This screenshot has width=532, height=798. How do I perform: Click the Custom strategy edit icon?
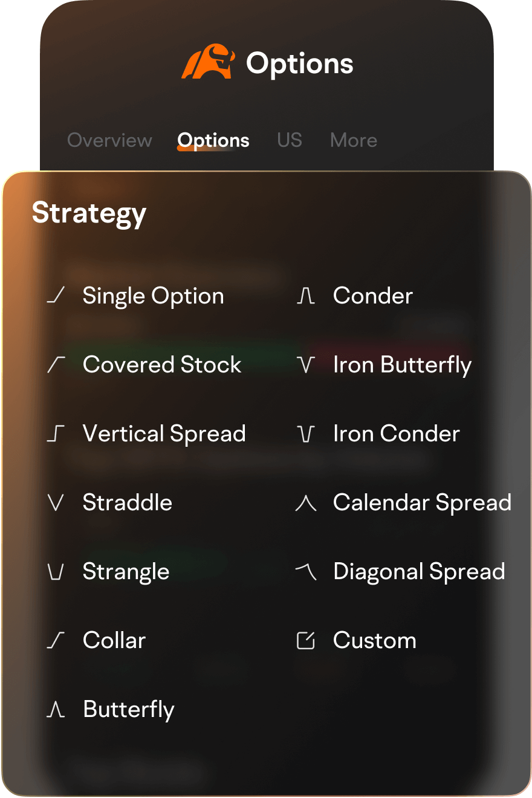coord(306,640)
